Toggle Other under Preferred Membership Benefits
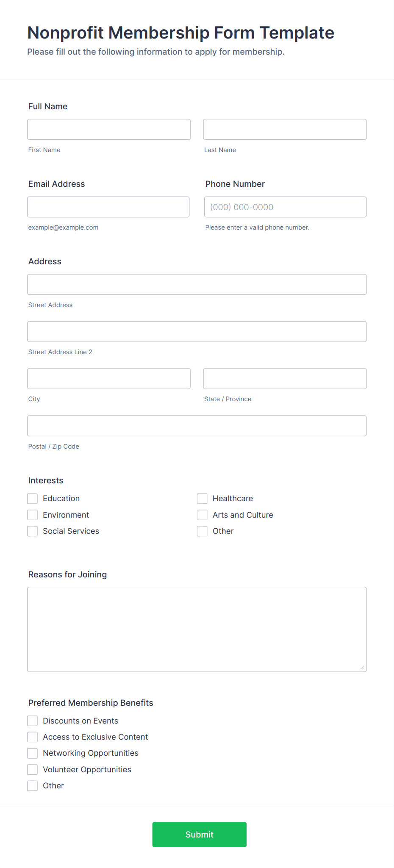This screenshot has width=394, height=868. click(32, 785)
